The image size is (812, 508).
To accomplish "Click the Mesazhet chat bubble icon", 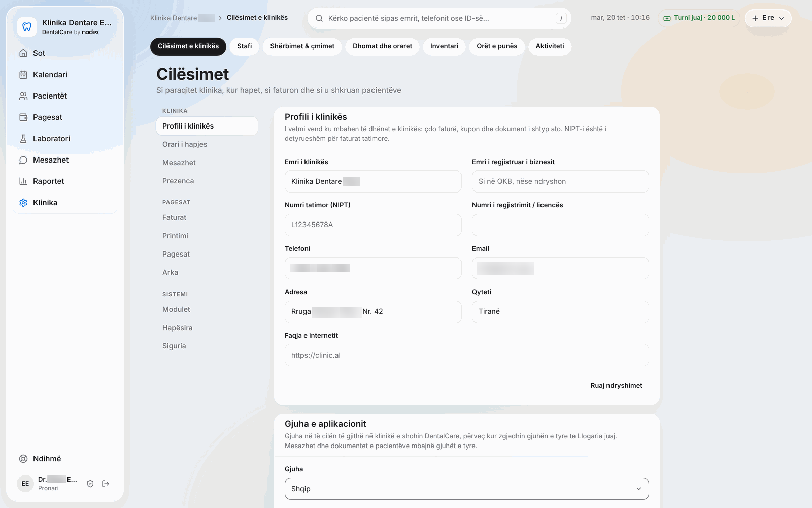I will click(x=23, y=160).
